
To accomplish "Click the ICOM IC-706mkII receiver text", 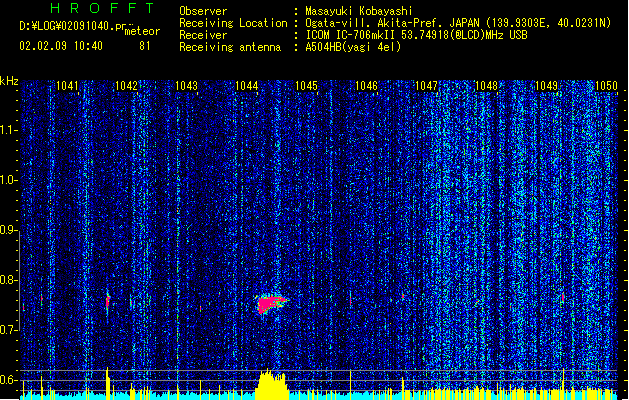I will click(416, 35).
